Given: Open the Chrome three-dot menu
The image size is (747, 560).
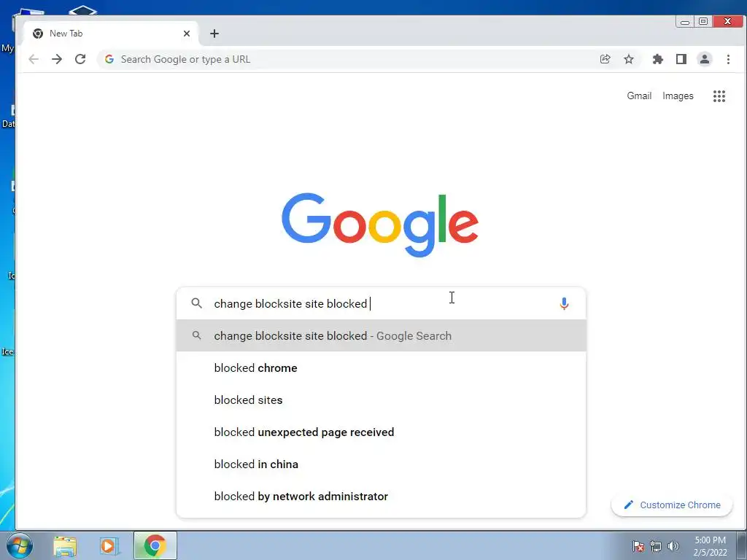Looking at the screenshot, I should (728, 59).
